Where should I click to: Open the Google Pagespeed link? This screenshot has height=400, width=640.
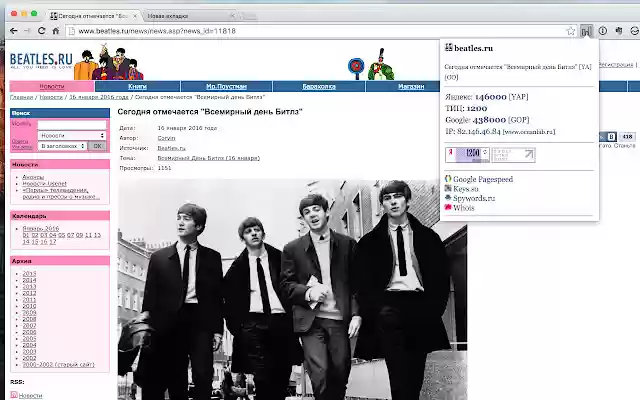coord(483,179)
